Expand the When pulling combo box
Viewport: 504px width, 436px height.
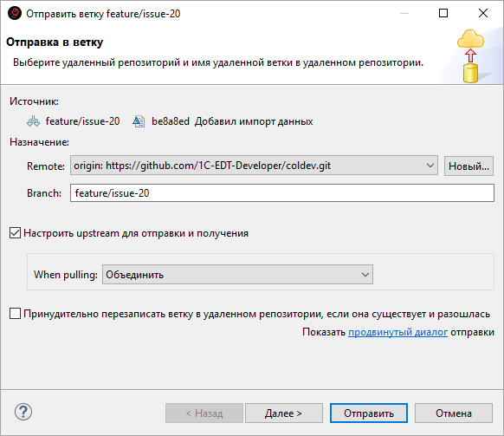click(x=237, y=275)
